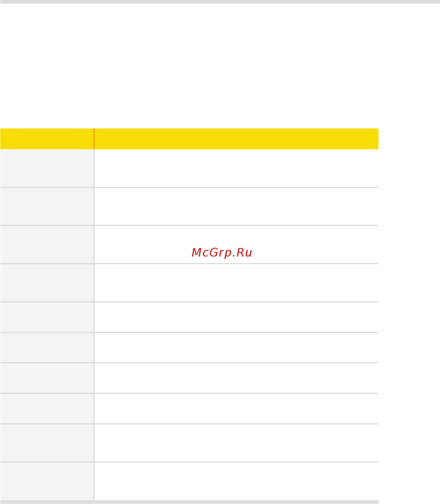Click the orange divider in yellow header
440x504 pixels.
[x=94, y=139]
